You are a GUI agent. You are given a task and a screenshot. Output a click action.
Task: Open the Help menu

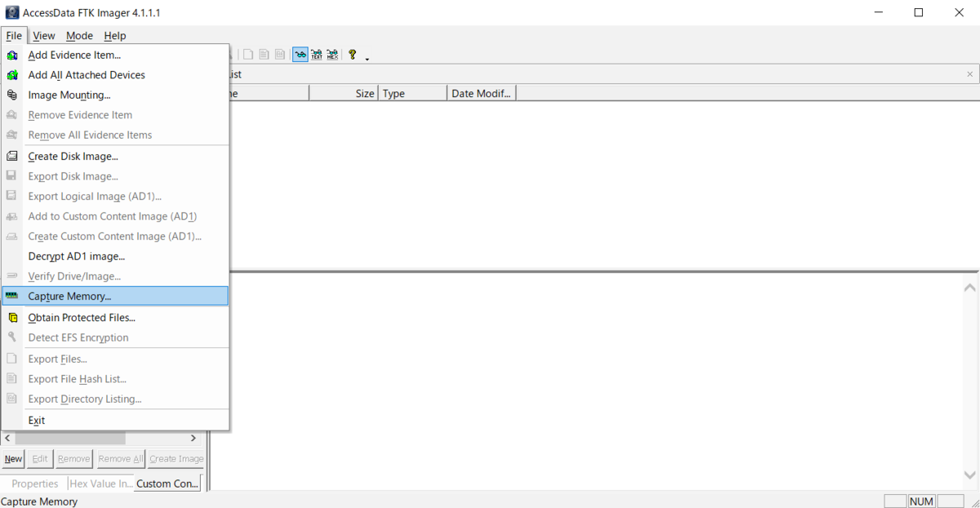pos(115,35)
